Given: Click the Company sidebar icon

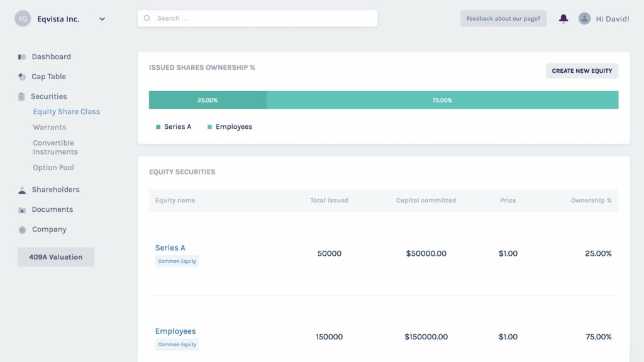Looking at the screenshot, I should pos(22,230).
